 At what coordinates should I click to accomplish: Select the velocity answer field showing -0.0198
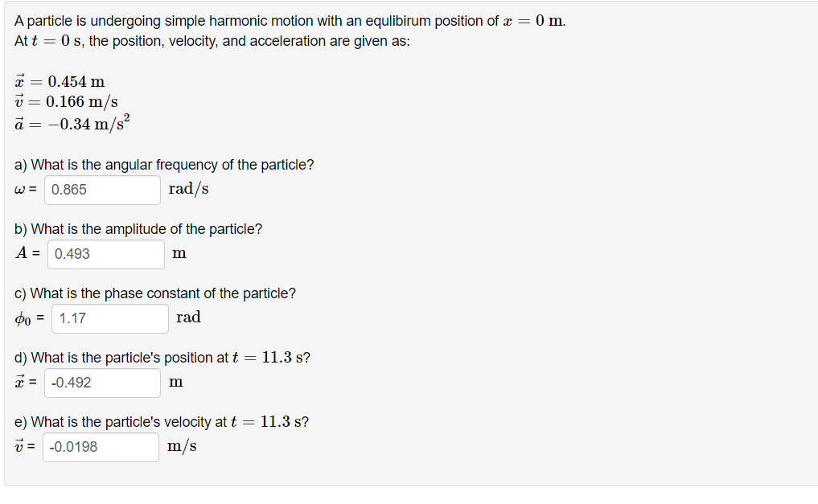101,447
